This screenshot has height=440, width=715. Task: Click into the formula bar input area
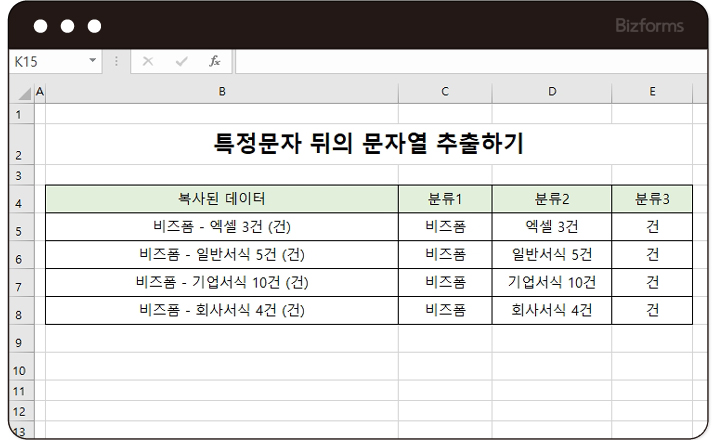tap(471, 61)
